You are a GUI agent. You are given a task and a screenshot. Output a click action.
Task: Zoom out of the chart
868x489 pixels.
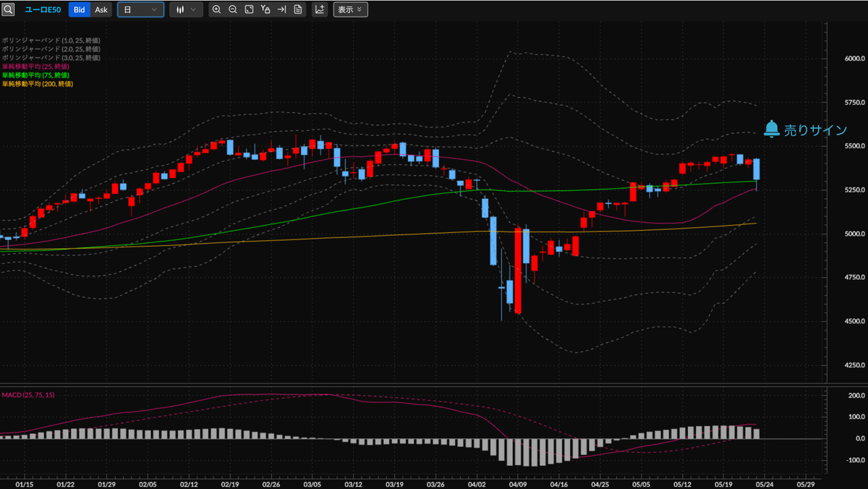coord(233,9)
